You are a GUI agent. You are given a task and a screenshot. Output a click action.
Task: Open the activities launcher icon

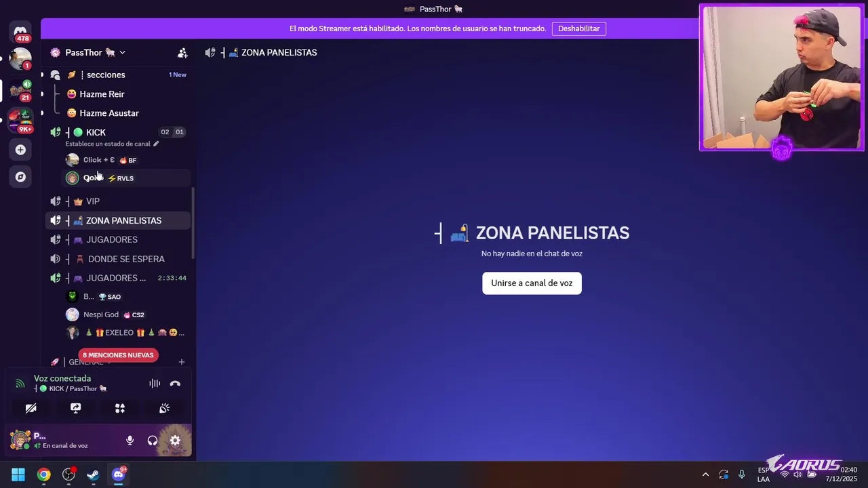120,408
